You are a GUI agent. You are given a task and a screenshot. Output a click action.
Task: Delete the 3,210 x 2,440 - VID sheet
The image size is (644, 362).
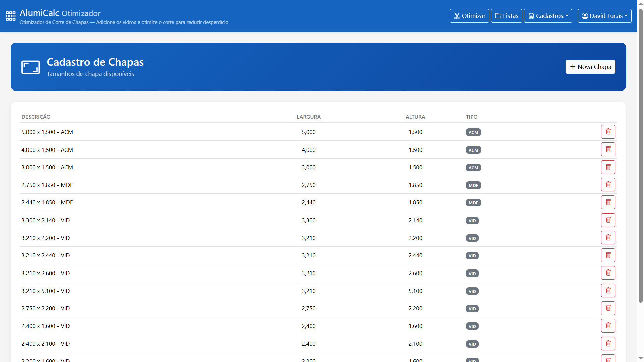608,255
